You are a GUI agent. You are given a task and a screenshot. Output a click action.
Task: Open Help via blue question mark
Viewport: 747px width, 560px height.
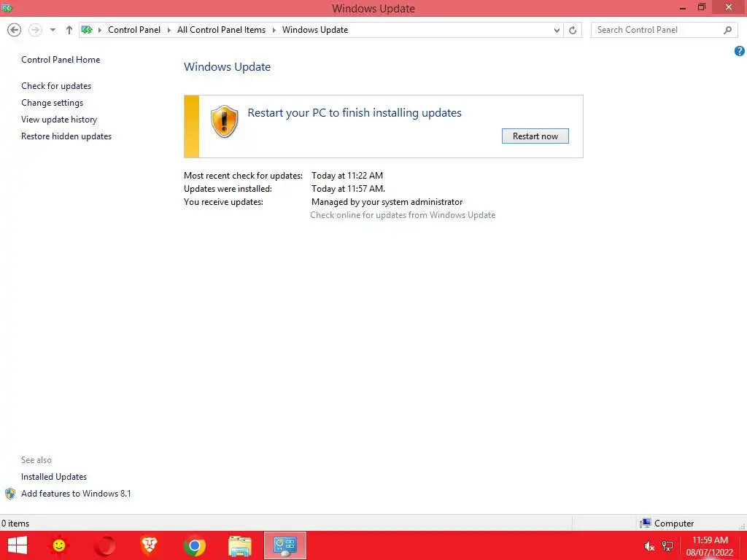pyautogui.click(x=740, y=51)
